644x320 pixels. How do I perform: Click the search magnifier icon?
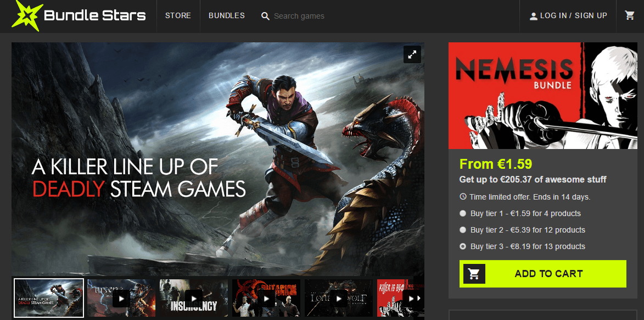click(265, 16)
